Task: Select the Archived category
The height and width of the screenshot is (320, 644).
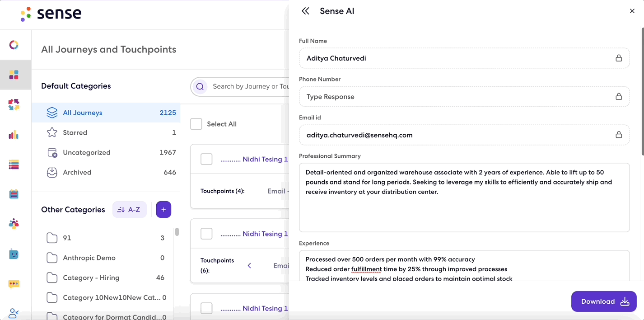Action: click(x=77, y=172)
